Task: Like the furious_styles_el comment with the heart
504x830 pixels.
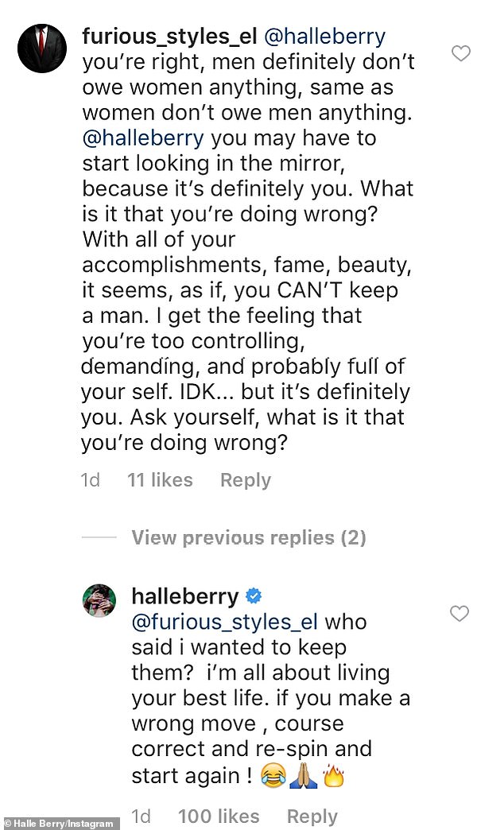Action: coord(460,54)
